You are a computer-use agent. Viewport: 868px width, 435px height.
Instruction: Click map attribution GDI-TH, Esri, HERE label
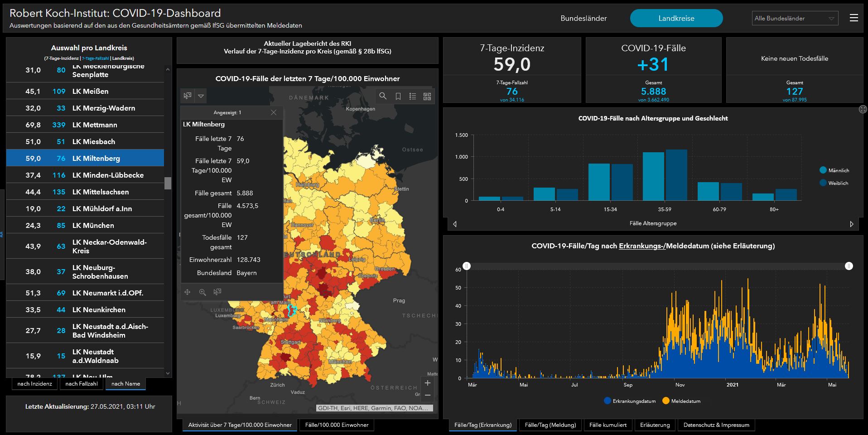pos(375,408)
